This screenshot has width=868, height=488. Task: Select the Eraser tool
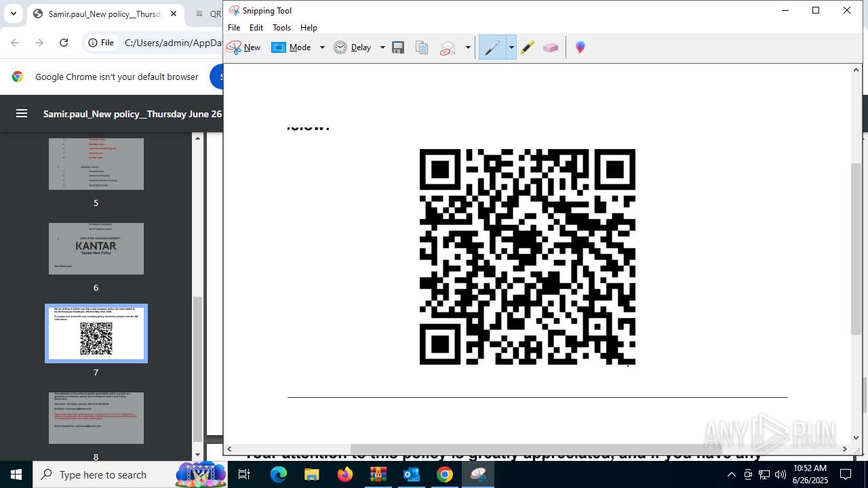click(x=551, y=47)
